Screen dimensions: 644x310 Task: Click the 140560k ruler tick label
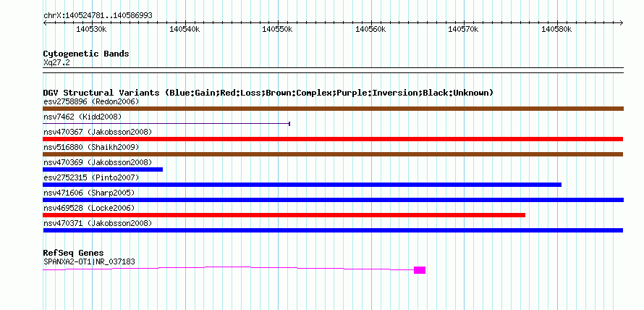click(370, 30)
